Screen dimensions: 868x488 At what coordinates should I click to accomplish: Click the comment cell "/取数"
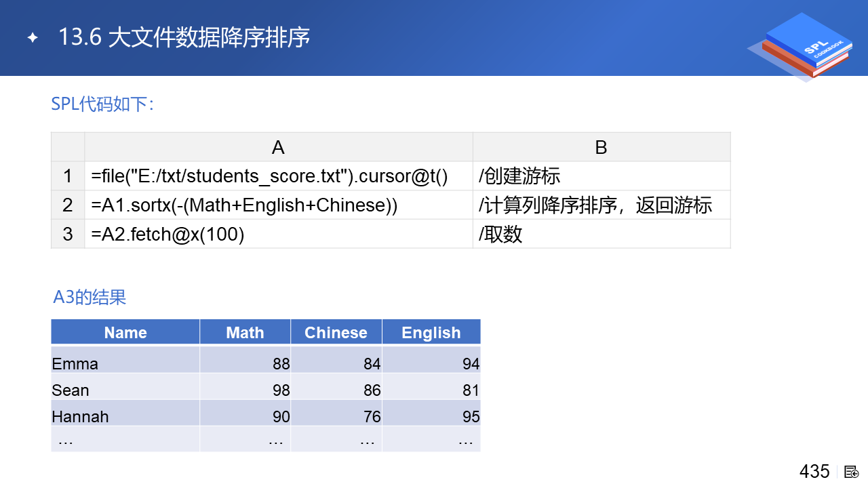coord(601,235)
